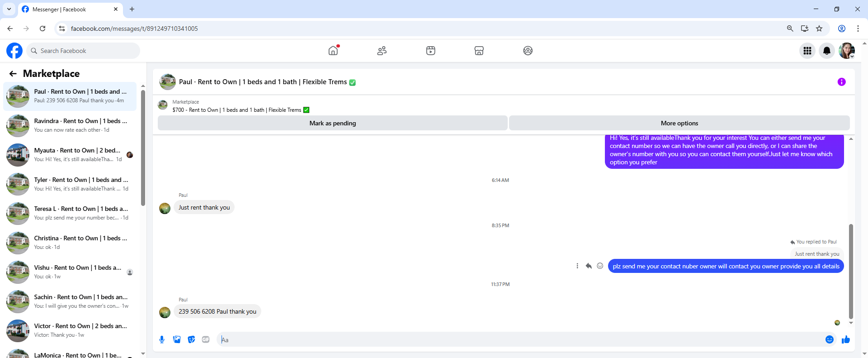868x358 pixels.
Task: Click More options button
Action: coord(679,123)
